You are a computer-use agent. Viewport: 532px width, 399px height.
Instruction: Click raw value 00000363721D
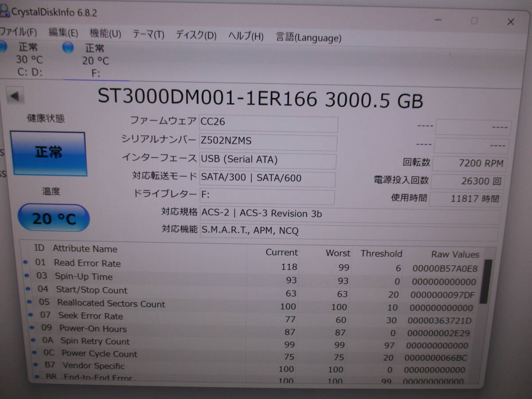(440, 321)
